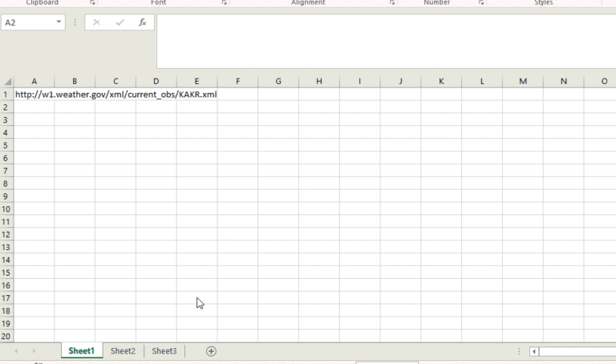
Task: Select column E header
Action: coord(197,81)
